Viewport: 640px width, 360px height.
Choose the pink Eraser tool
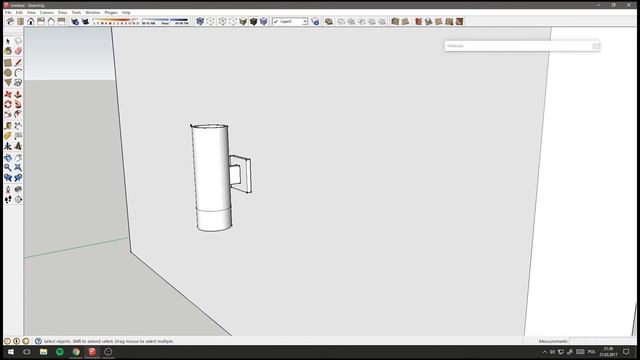point(18,51)
